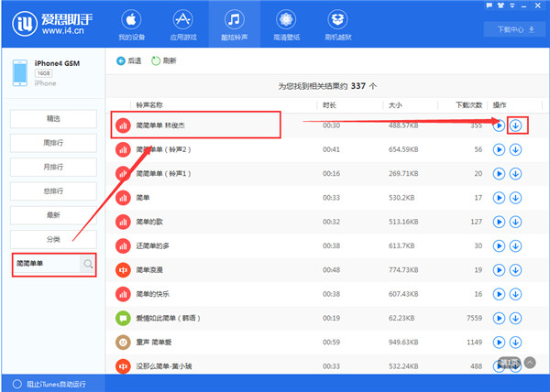550x392 pixels.
Task: Select the 最新 newest list
Action: pyautogui.click(x=53, y=215)
